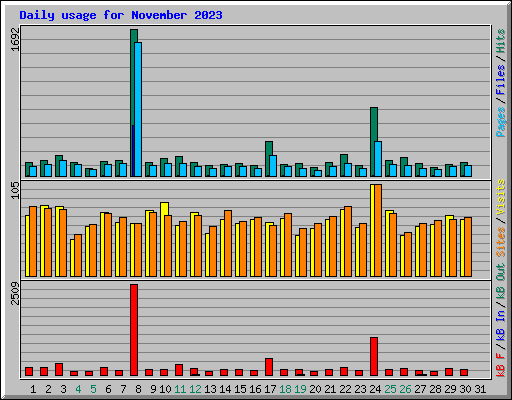This screenshot has height=400, width=512.
Task: Click the 'Pages' legend label
Action: (x=500, y=122)
